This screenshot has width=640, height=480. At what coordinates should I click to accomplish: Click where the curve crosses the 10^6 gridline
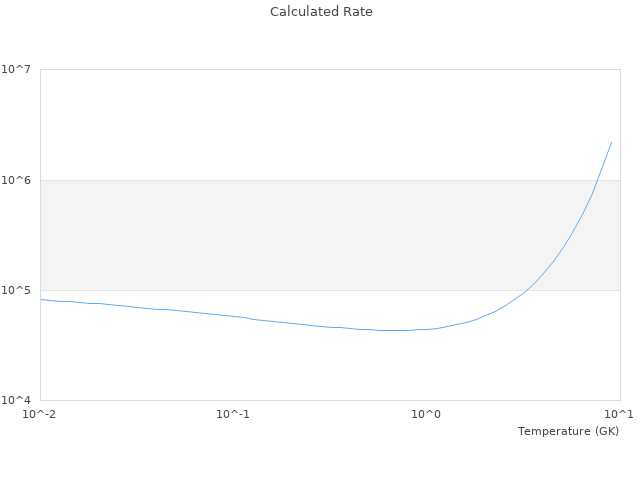pyautogui.click(x=599, y=180)
